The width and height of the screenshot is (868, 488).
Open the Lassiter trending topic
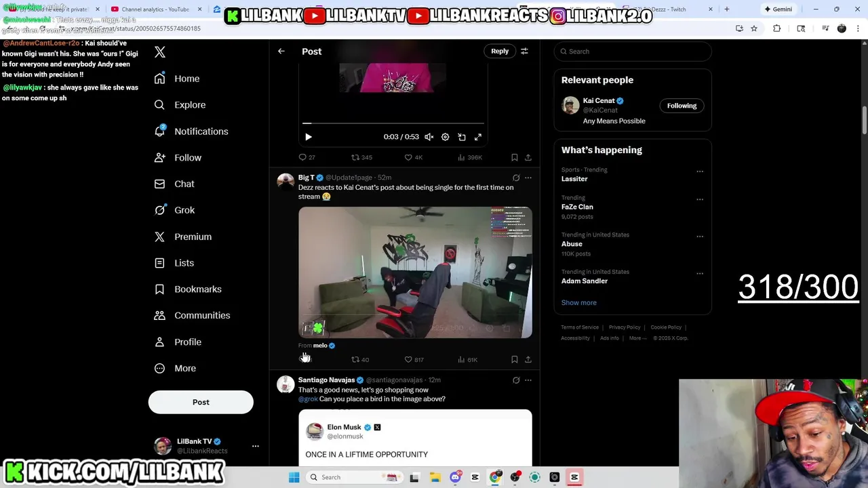[574, 179]
